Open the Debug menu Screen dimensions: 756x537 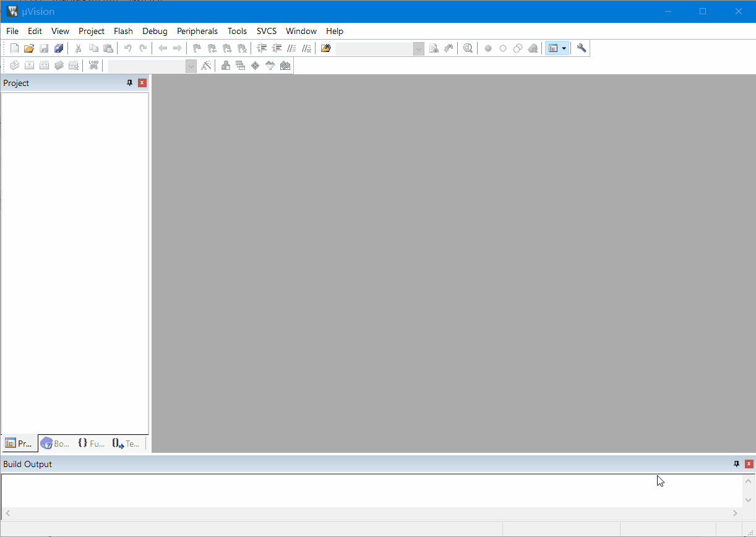pyautogui.click(x=155, y=31)
